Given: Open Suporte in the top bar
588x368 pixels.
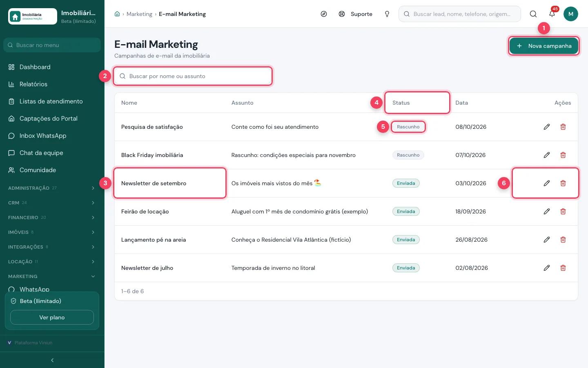Looking at the screenshot, I should 356,14.
